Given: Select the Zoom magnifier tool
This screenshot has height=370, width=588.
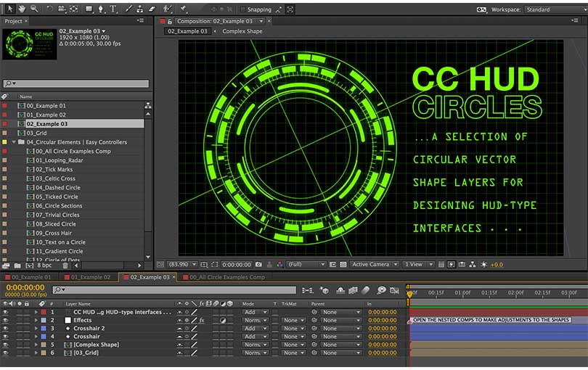Looking at the screenshot, I should pos(35,9).
